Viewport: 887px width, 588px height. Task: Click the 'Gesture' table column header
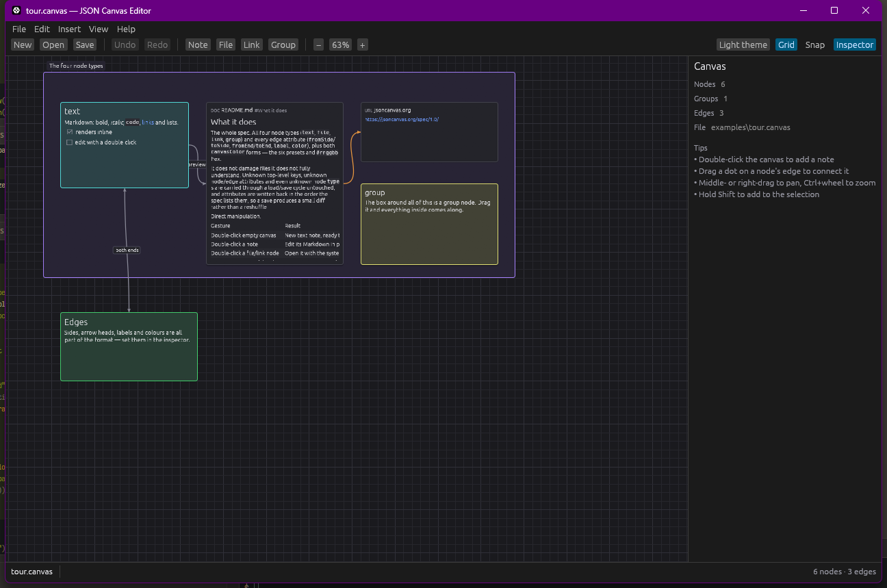click(220, 225)
